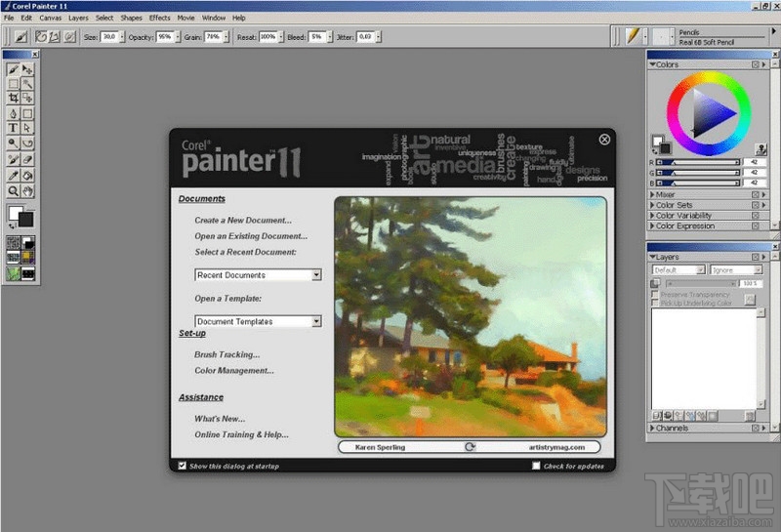Expand the Color Expression panel

(652, 225)
